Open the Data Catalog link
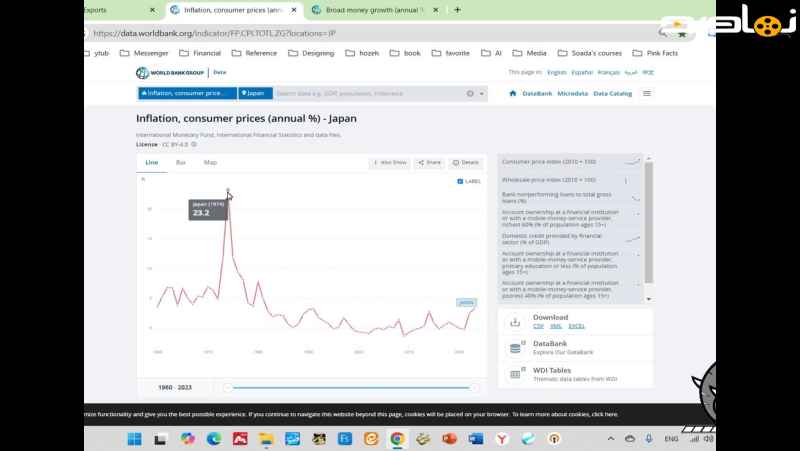800x451 pixels. point(612,93)
